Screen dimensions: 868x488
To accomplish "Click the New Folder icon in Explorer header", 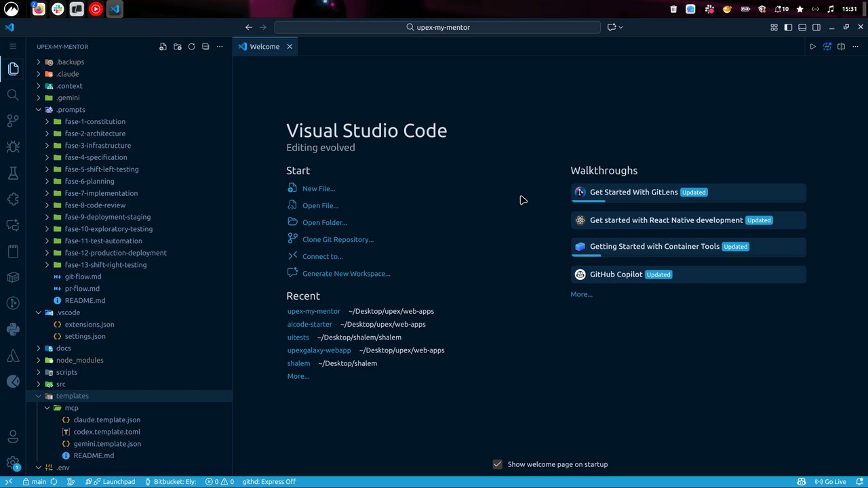I will (x=177, y=47).
